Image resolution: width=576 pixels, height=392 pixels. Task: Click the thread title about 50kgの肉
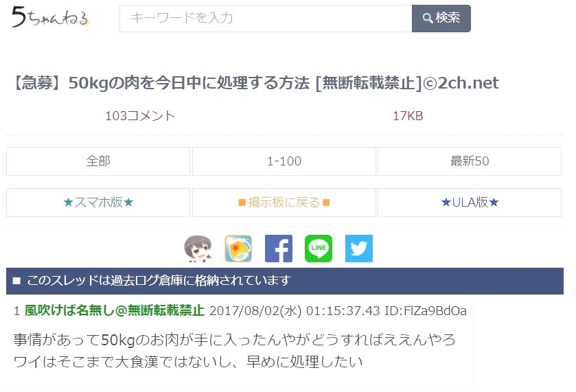[256, 83]
